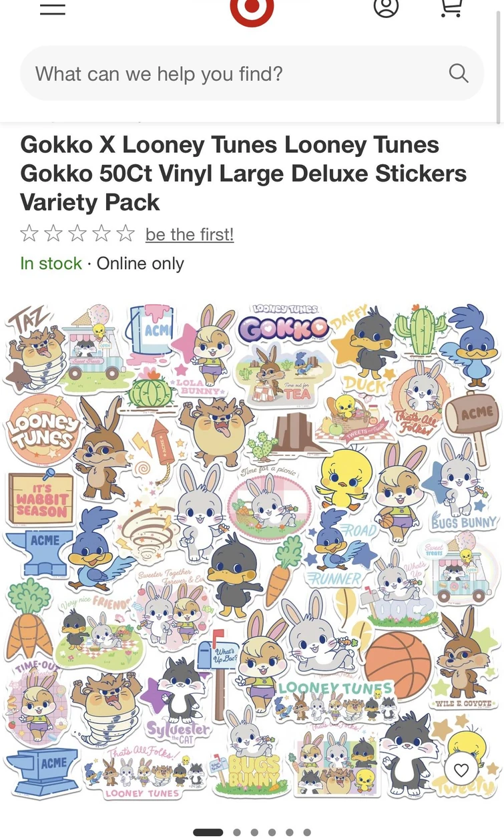View the shopping cart
Screen dimensions: 504x840
click(452, 7)
